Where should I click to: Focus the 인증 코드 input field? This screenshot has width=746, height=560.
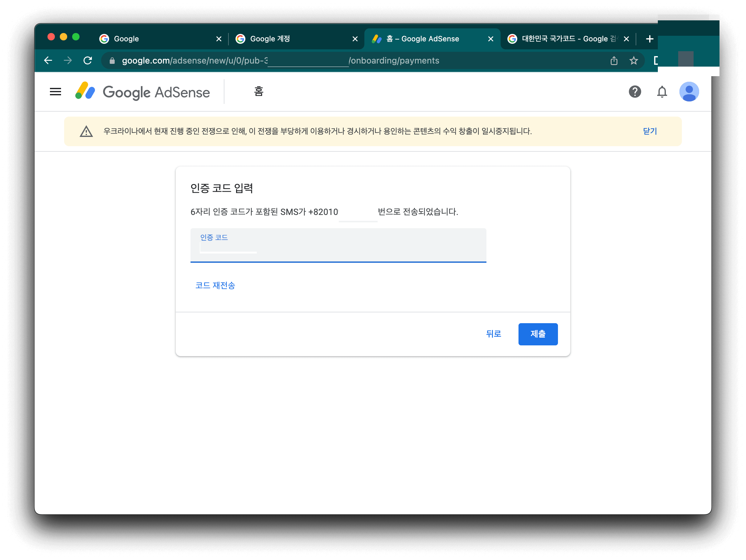click(338, 248)
